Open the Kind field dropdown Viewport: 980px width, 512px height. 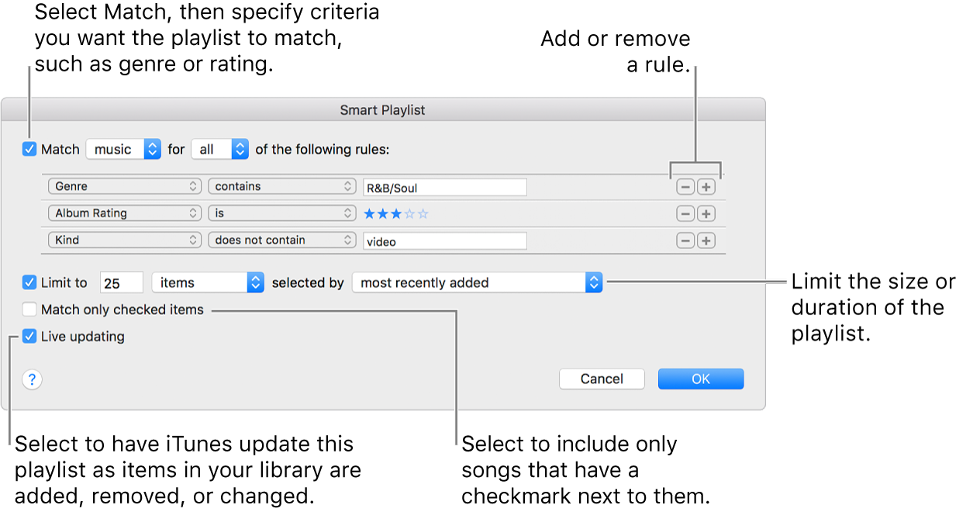[125, 240]
